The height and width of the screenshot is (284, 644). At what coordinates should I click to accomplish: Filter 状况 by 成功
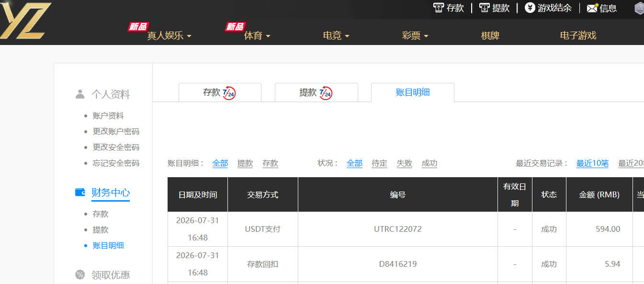[x=429, y=163]
